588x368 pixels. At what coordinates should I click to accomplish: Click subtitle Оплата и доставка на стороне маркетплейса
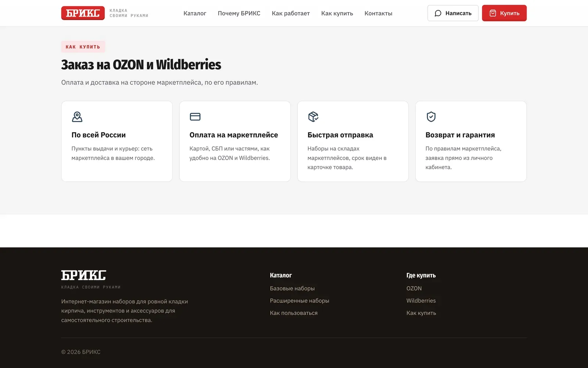click(159, 82)
